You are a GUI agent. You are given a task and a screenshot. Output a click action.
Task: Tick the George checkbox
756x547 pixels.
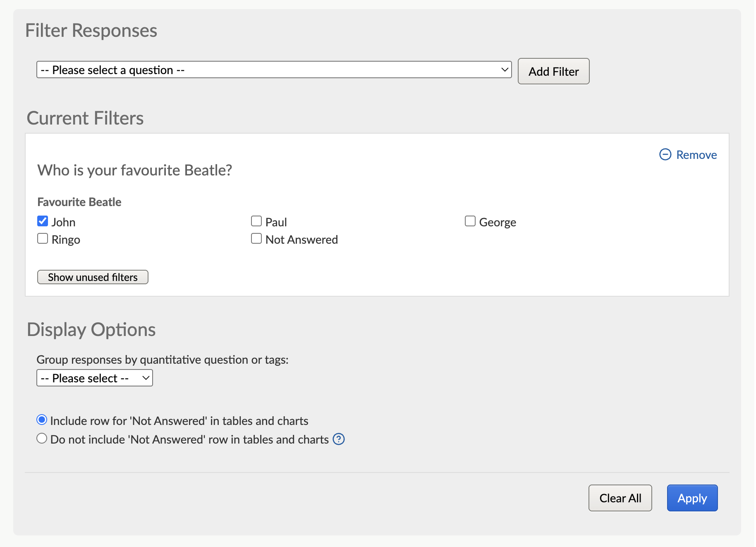point(470,221)
